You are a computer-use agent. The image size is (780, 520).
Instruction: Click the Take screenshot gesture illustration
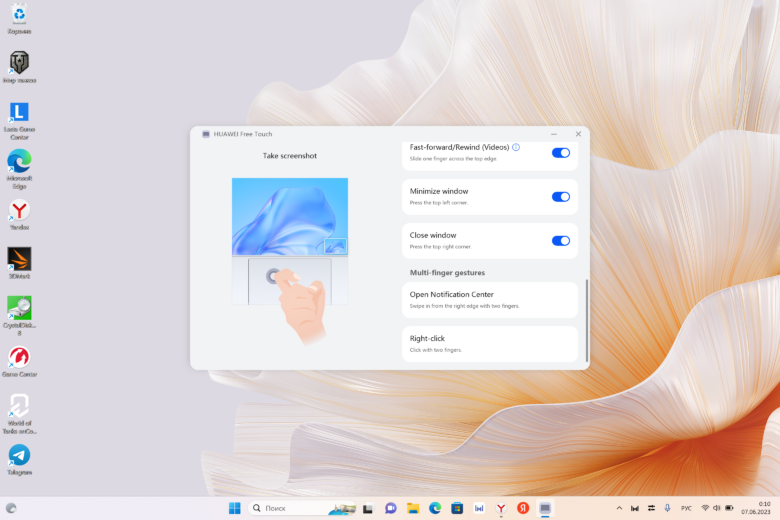[290, 260]
